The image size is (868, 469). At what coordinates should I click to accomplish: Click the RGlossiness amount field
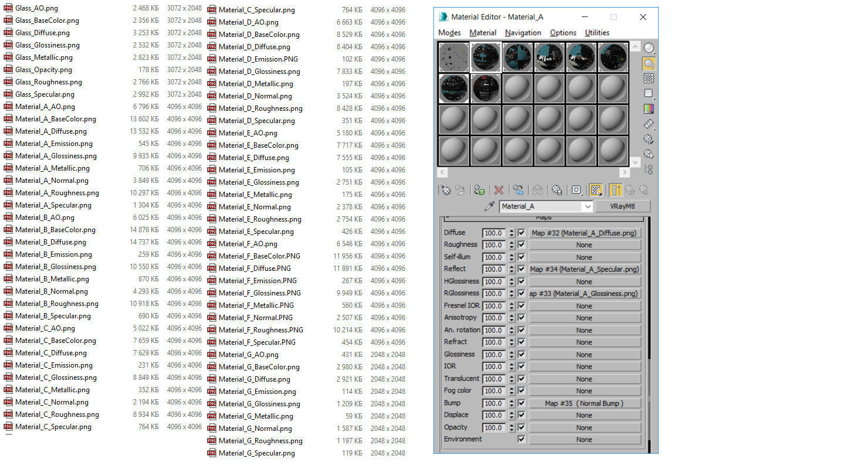pyautogui.click(x=493, y=293)
